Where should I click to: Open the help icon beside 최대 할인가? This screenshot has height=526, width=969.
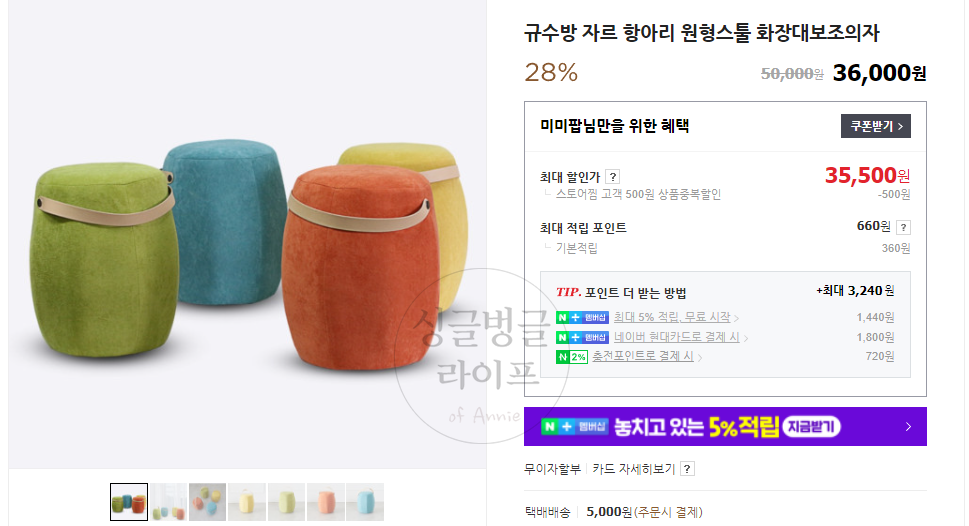pyautogui.click(x=612, y=177)
